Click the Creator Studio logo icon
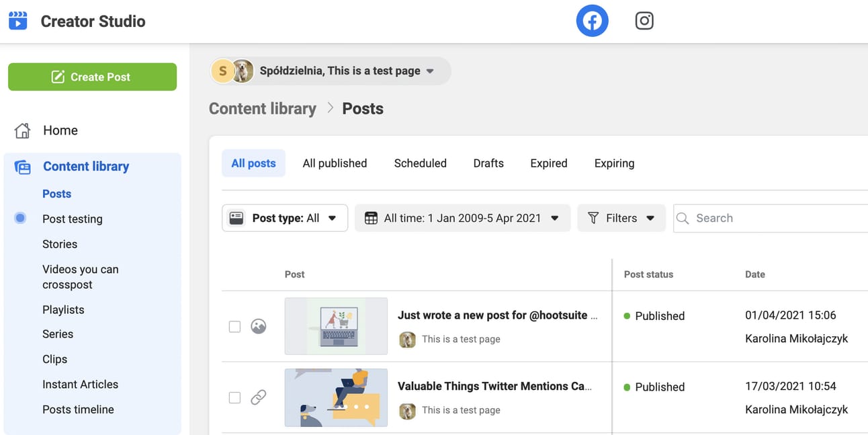Image resolution: width=868 pixels, height=435 pixels. 18,21
